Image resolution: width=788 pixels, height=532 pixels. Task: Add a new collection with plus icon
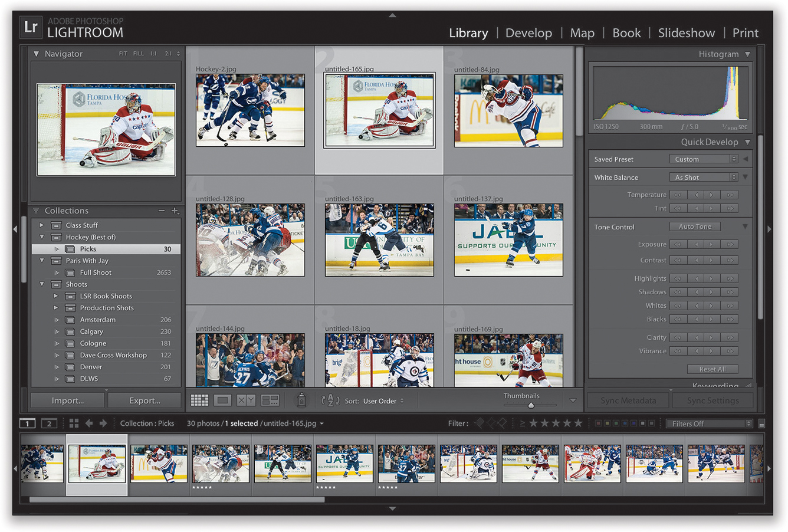[175, 211]
